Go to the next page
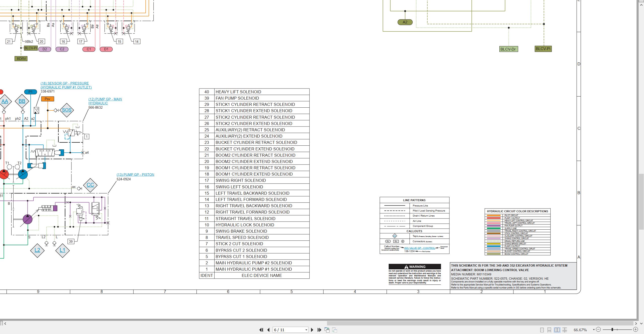Image resolution: width=644 pixels, height=334 pixels. click(312, 330)
